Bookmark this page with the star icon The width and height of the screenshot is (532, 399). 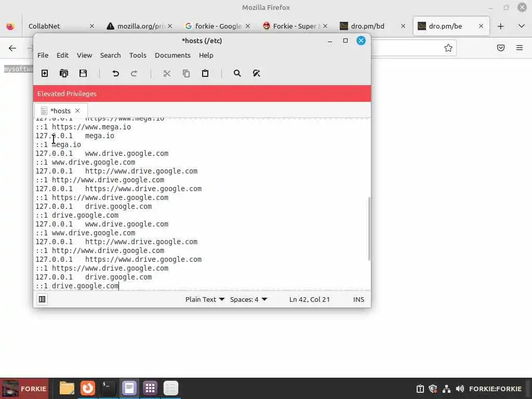tap(448, 48)
